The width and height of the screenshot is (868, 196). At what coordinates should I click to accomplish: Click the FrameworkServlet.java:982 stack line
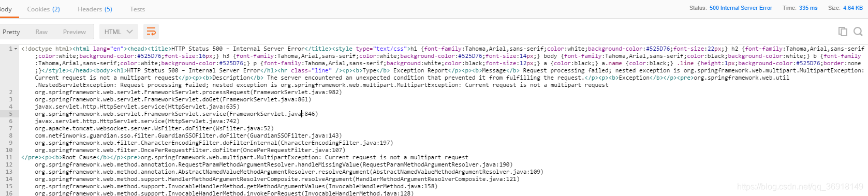188,92
